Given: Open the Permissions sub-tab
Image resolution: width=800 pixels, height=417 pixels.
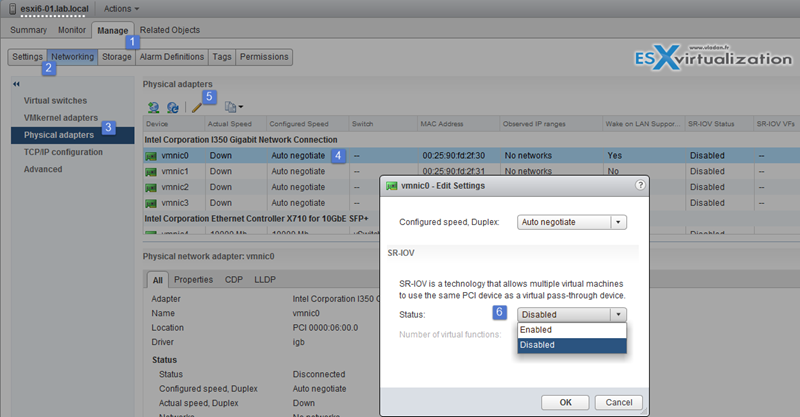Looking at the screenshot, I should tap(264, 57).
